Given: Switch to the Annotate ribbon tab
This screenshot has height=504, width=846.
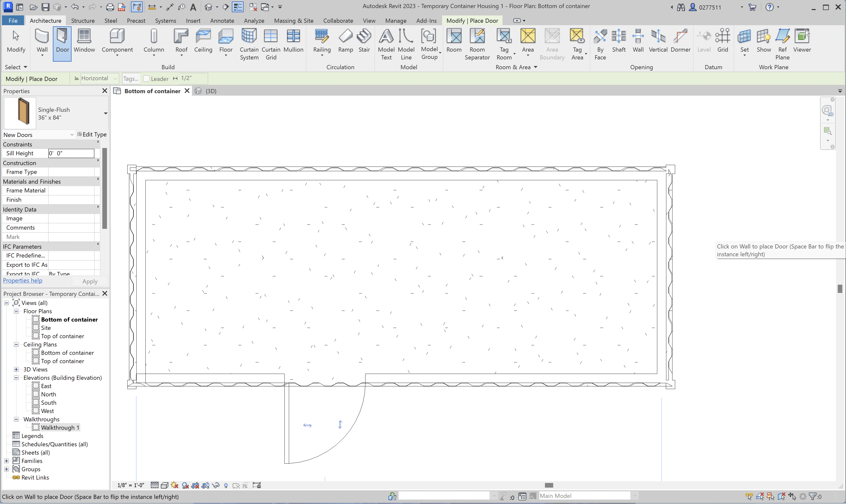Looking at the screenshot, I should pyautogui.click(x=222, y=20).
